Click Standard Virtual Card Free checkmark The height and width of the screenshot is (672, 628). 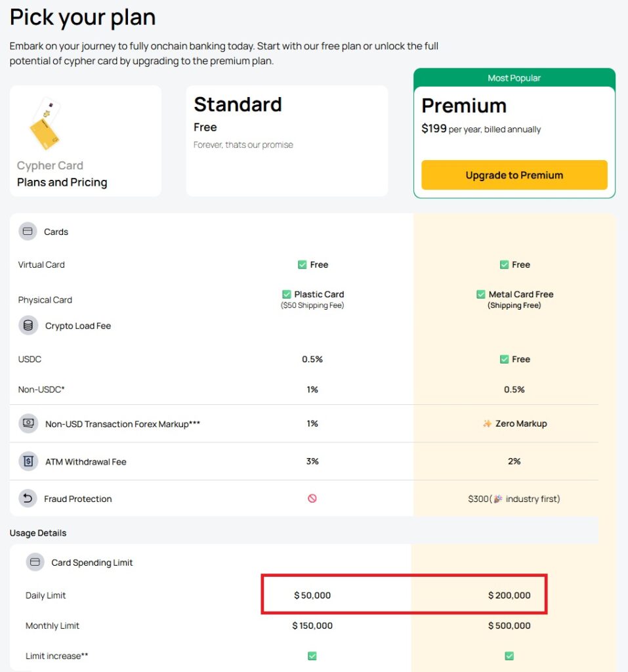[x=302, y=264]
